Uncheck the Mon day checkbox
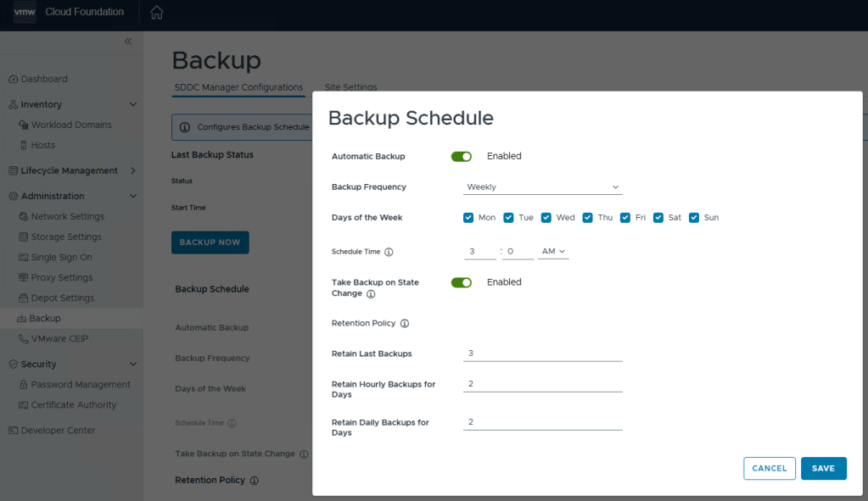868x501 pixels. click(468, 218)
